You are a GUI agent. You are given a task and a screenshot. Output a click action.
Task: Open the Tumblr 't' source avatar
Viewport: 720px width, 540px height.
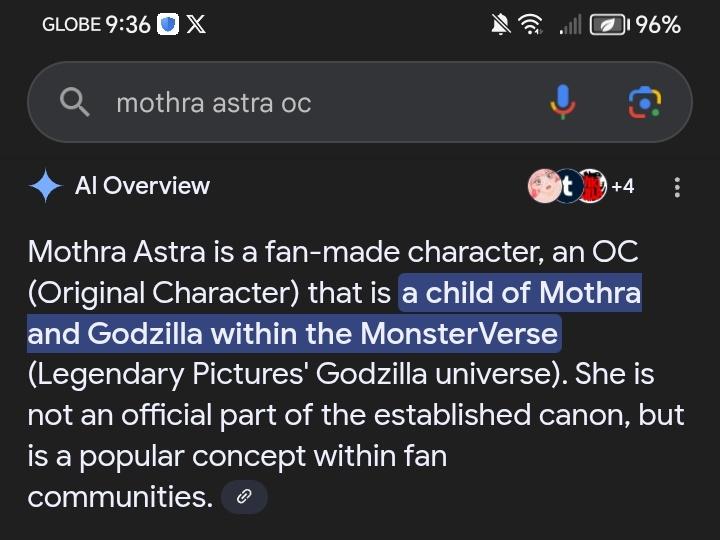[569, 186]
